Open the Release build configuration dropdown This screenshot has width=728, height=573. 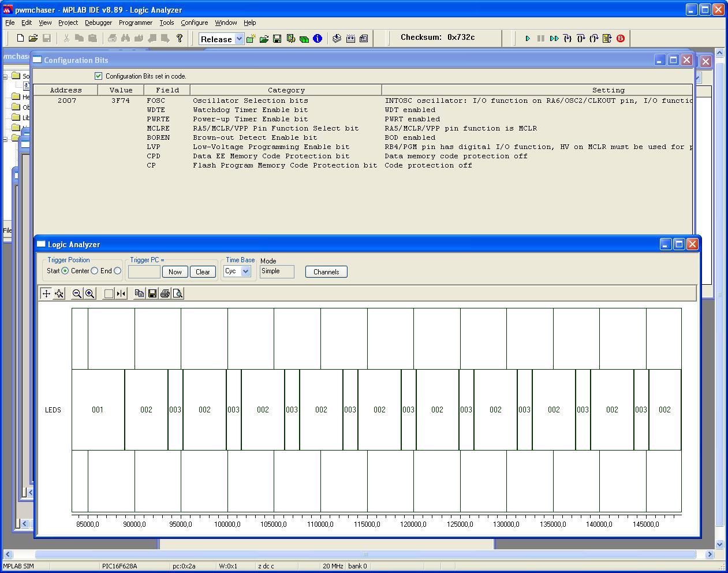coord(239,39)
